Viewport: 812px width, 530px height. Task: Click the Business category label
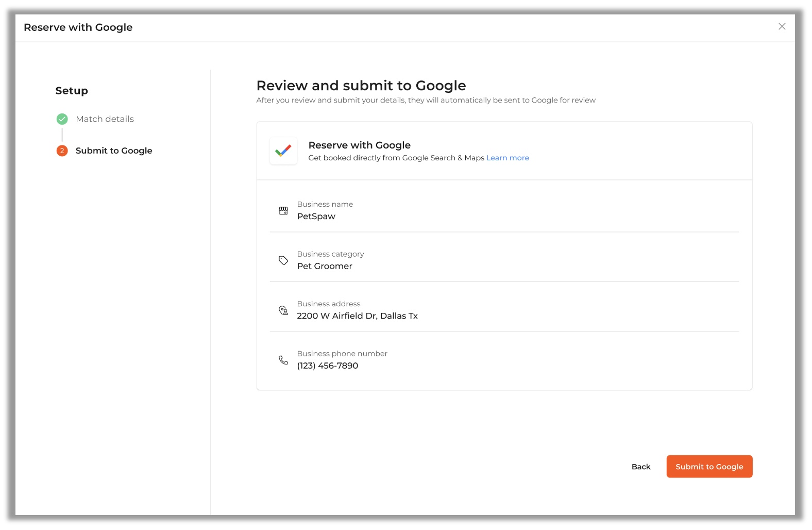330,254
